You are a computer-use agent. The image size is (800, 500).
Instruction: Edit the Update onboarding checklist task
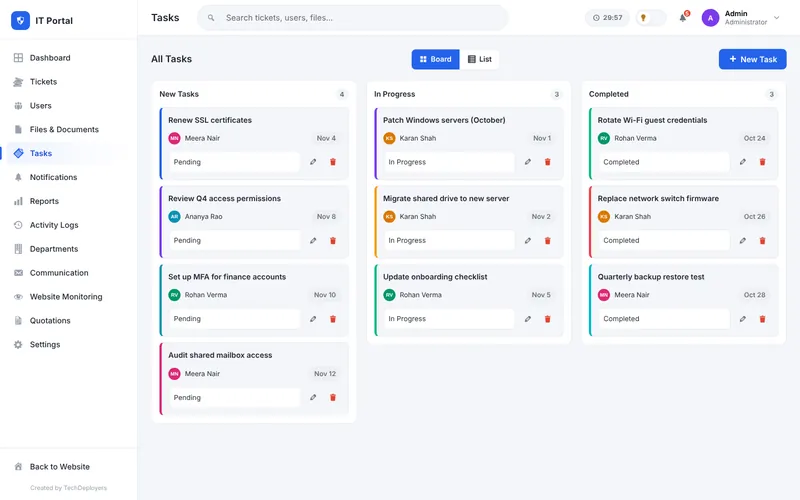[528, 319]
